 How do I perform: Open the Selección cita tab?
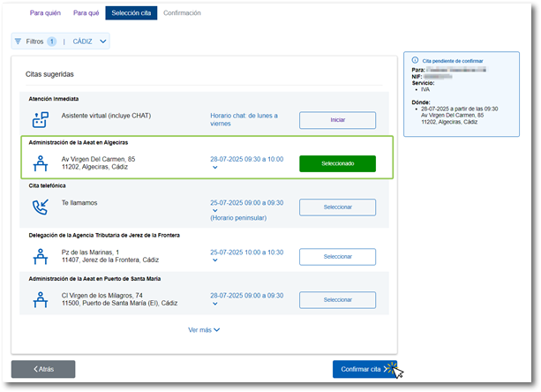tap(131, 13)
